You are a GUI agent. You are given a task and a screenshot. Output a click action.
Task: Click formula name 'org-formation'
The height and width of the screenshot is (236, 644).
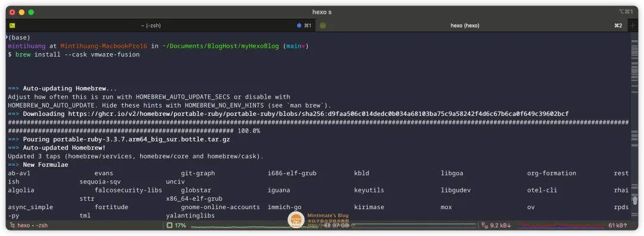(x=552, y=173)
